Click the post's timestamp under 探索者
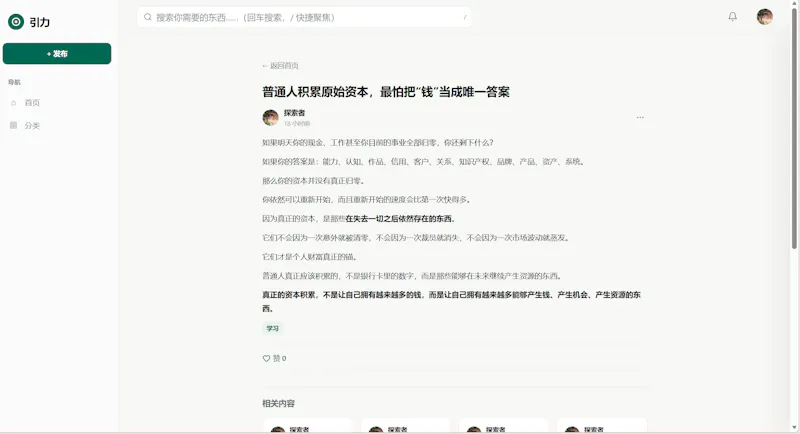 tap(297, 124)
